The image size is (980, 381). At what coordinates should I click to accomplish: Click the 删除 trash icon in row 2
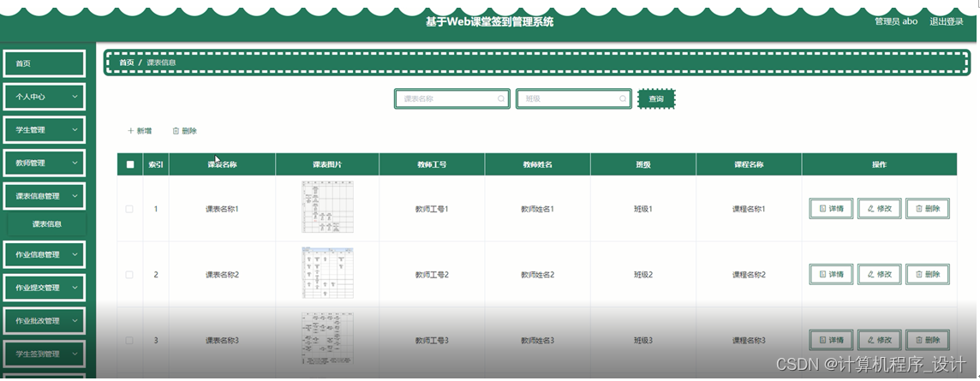click(919, 275)
